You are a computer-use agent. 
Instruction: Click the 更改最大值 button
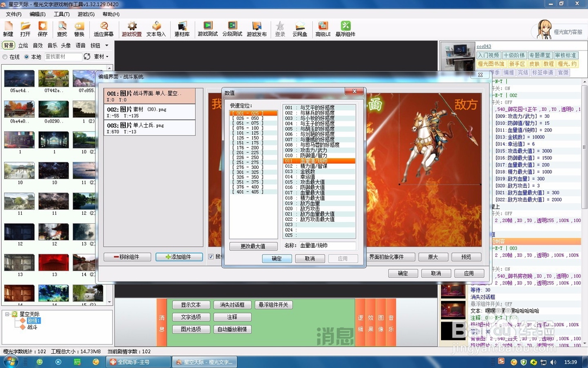(x=253, y=246)
